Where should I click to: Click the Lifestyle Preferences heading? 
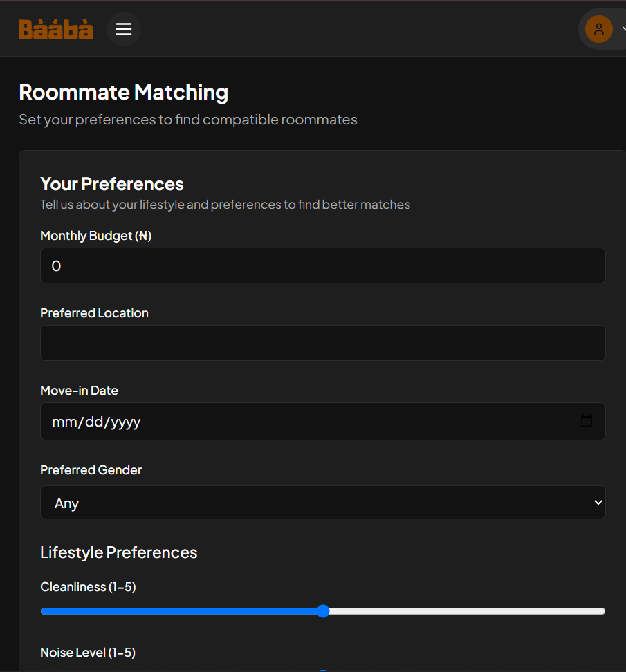coord(118,552)
